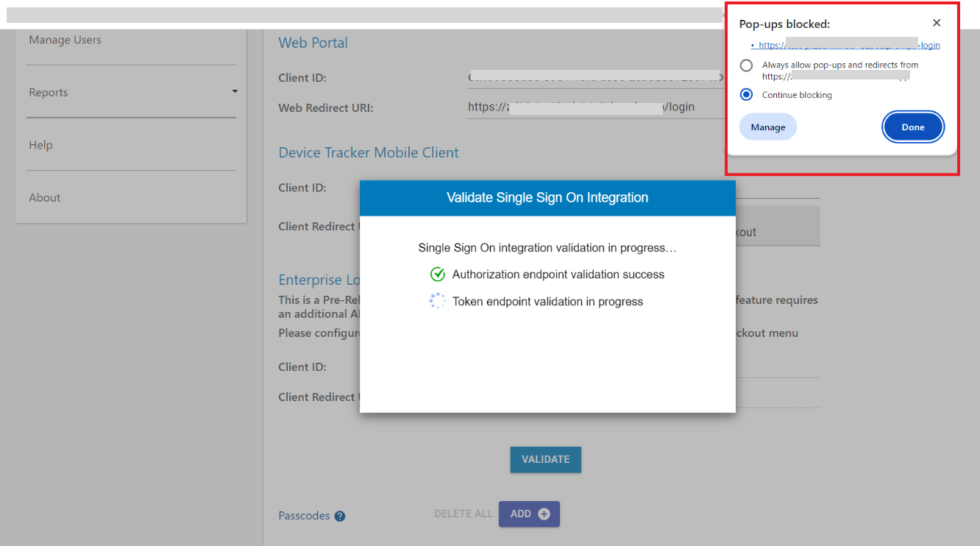Select the Continue blocking radio option
The width and height of the screenshot is (980, 546).
point(747,95)
